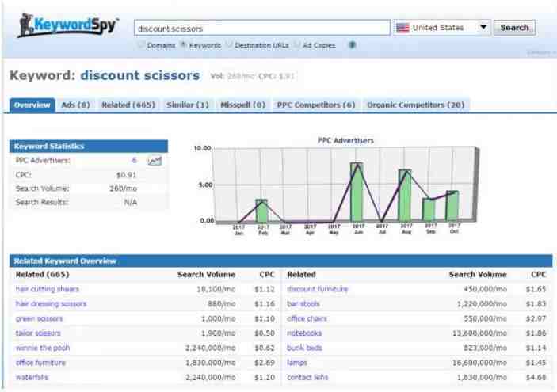
Task: Select the Destination URLs radio option
Action: coord(229,45)
